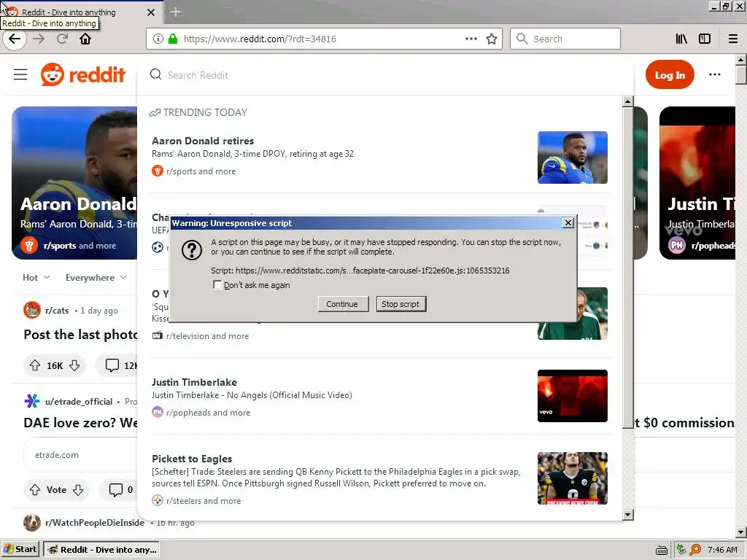Open Reddit's top-right three-dot options menu
The width and height of the screenshot is (747, 560).
point(715,75)
